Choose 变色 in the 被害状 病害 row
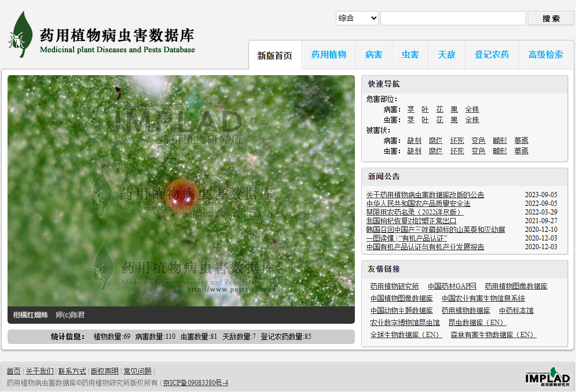The height and width of the screenshot is (392, 576). click(x=479, y=140)
